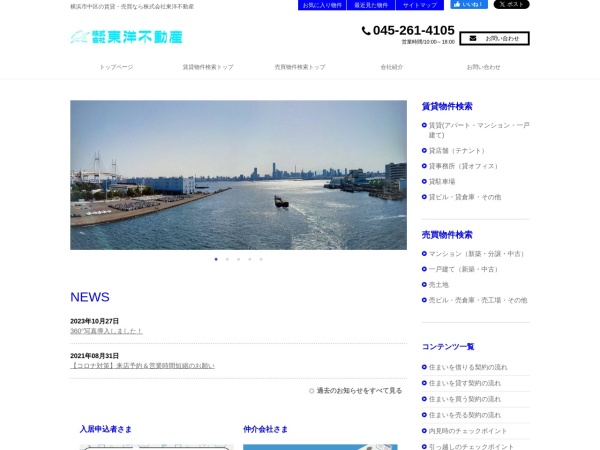
Task: Click the date 2021年08月31日
Action: (x=95, y=356)
